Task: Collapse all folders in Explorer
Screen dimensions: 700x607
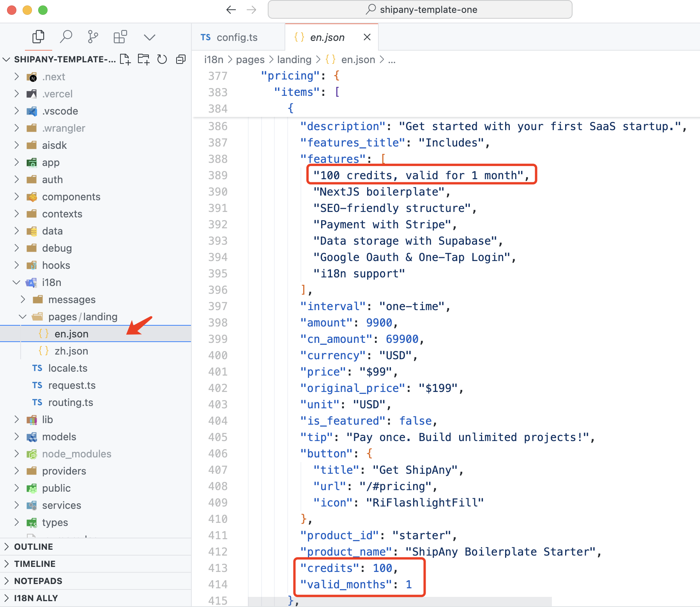Action: click(x=180, y=59)
